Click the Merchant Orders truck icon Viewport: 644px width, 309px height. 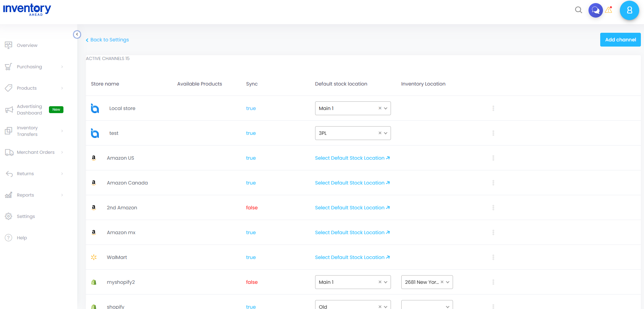point(9,152)
